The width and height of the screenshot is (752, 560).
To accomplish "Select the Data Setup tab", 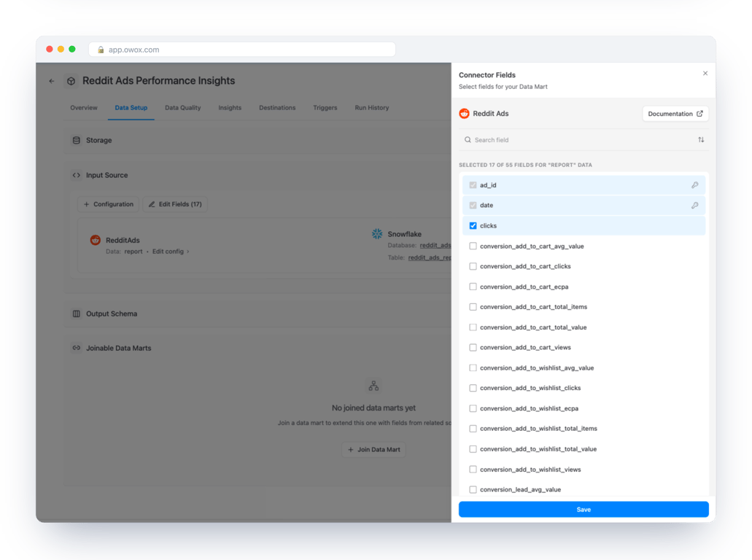I will [x=131, y=108].
